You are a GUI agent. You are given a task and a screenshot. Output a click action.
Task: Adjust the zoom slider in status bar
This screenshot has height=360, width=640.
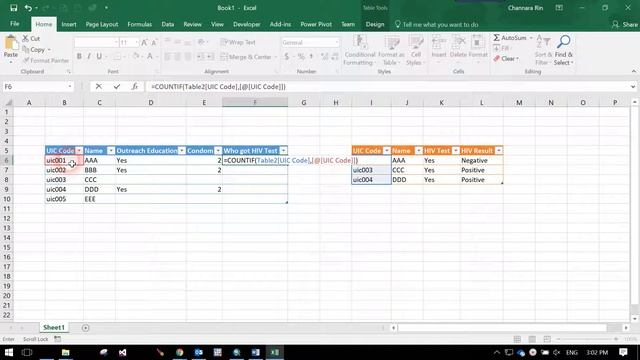587,339
